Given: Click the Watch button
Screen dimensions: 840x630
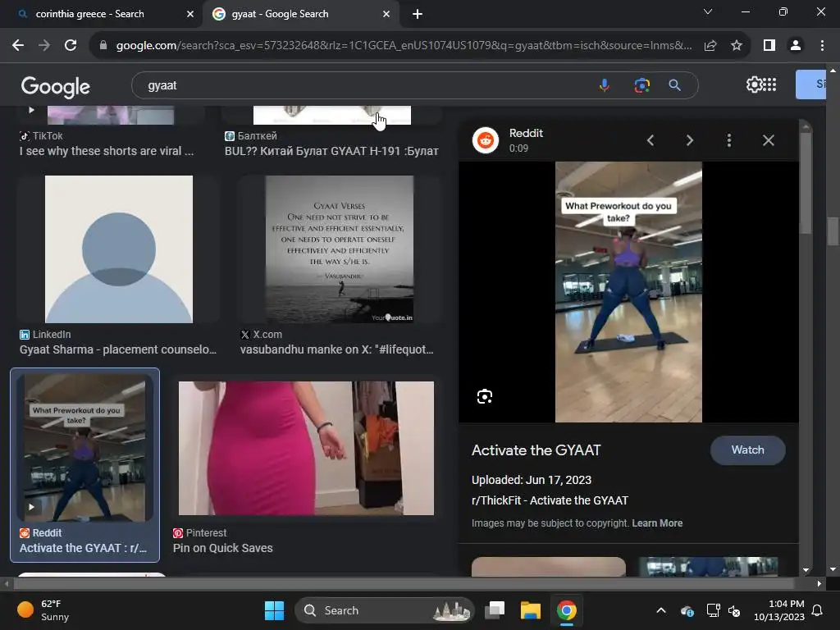Looking at the screenshot, I should (748, 450).
